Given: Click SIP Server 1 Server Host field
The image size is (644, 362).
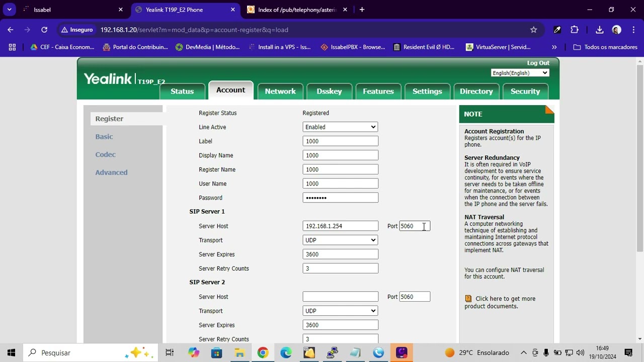Looking at the screenshot, I should pos(341,226).
